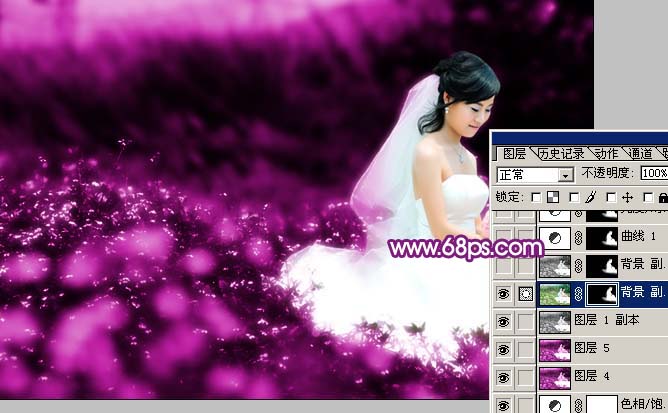Click the Curves adjustment icon on 曲线 1

pos(552,238)
